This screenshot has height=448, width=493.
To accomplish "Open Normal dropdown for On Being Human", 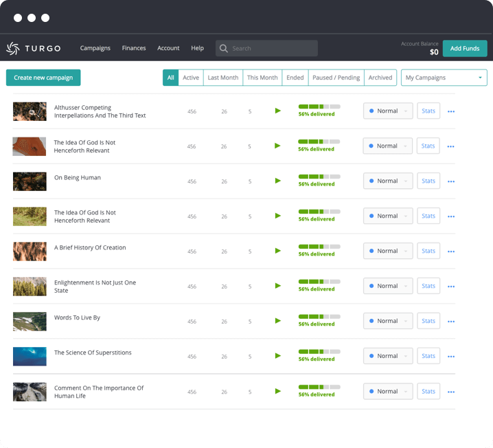I will pyautogui.click(x=387, y=181).
